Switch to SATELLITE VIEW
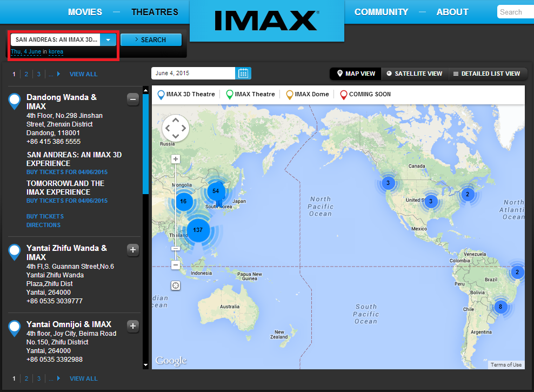Image resolution: width=534 pixels, height=392 pixels. [415, 74]
